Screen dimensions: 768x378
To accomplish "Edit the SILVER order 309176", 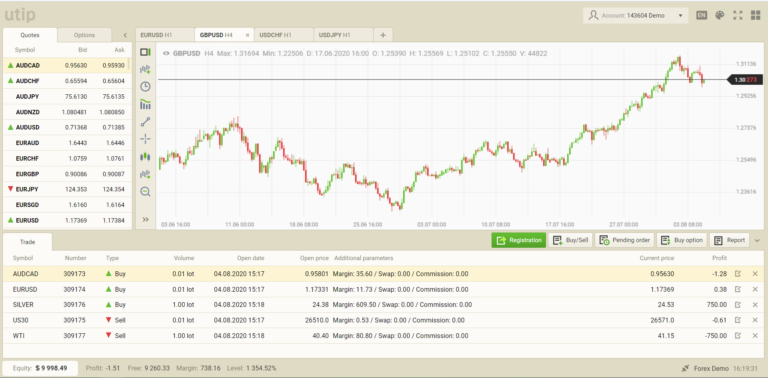I will tap(738, 305).
